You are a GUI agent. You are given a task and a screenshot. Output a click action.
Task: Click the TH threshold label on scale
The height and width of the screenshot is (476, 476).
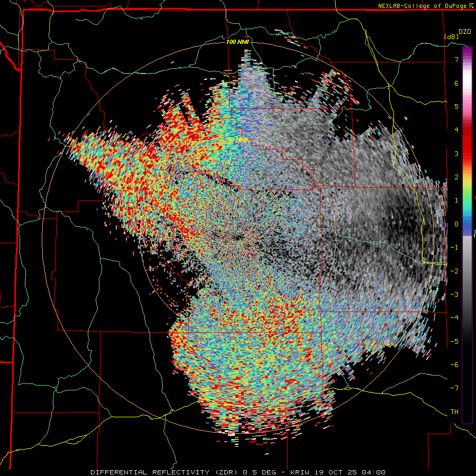454,412
